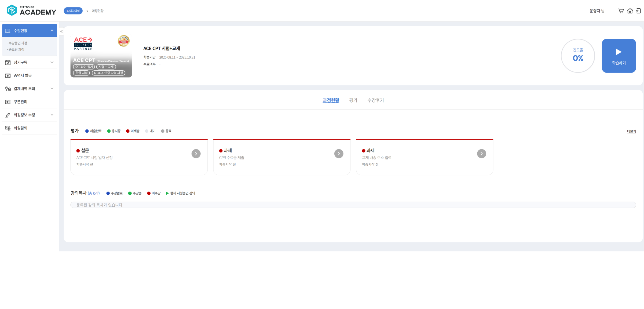
Task: Open the 설문 ACE CPT 시험 일자 신청 arrow
Action: coord(196,154)
